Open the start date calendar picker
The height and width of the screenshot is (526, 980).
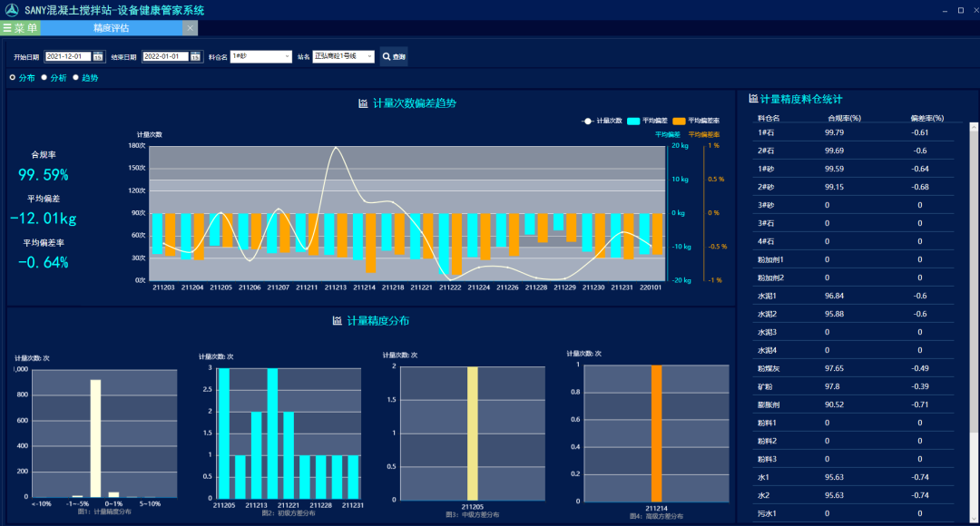tap(97, 56)
